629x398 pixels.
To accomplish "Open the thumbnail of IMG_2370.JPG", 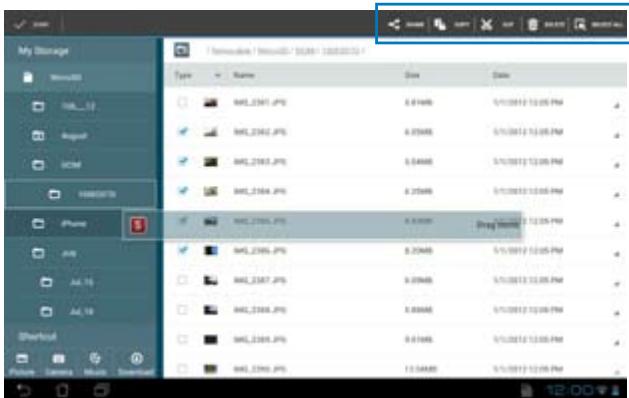I will click(211, 369).
